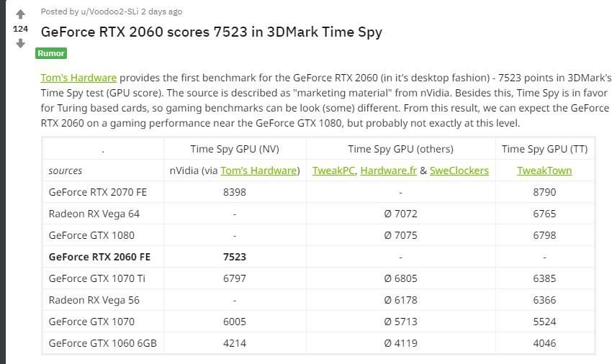Visit the Hardware.fr source link
The image size is (612, 364).
click(388, 170)
